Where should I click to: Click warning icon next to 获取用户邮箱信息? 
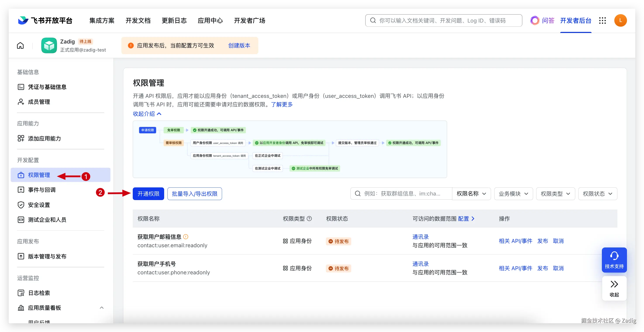point(186,237)
